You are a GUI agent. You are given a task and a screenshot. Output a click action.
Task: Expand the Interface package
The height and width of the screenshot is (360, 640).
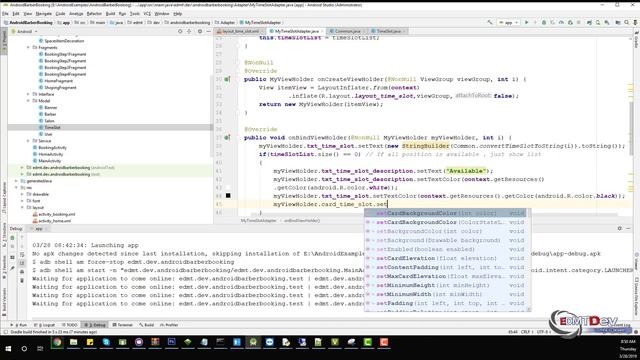[x=28, y=94]
